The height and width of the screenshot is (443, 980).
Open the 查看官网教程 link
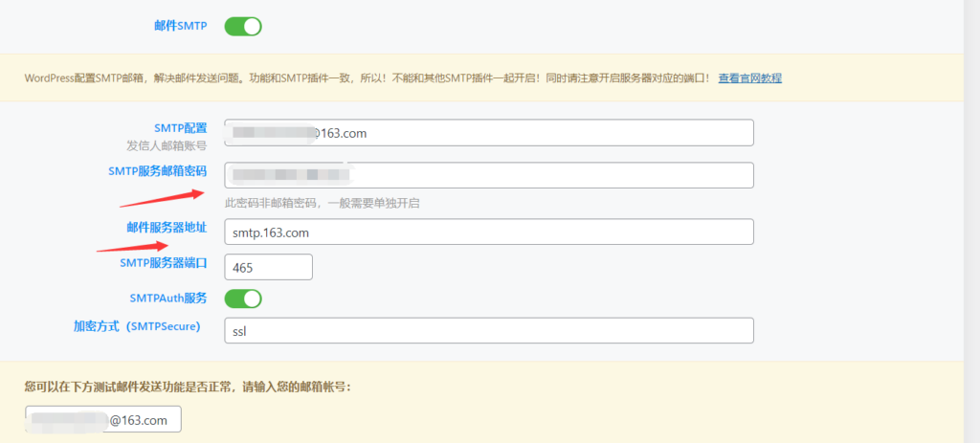tap(750, 78)
